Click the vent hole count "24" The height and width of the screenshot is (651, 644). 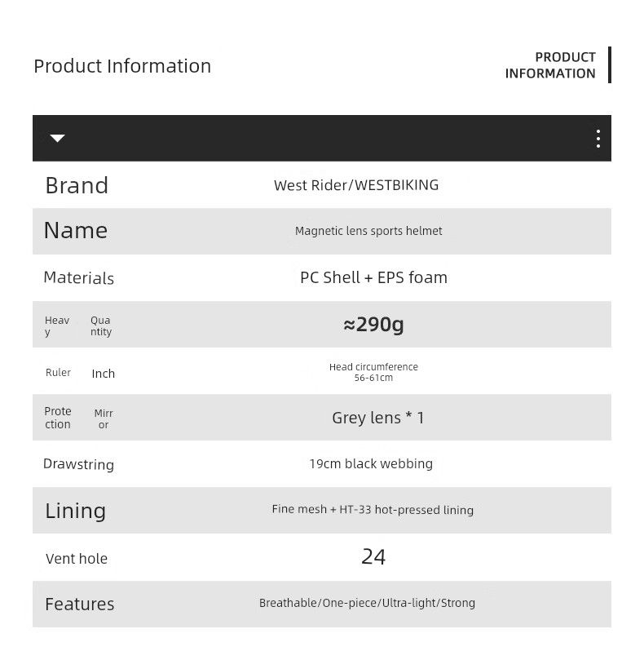(x=373, y=557)
